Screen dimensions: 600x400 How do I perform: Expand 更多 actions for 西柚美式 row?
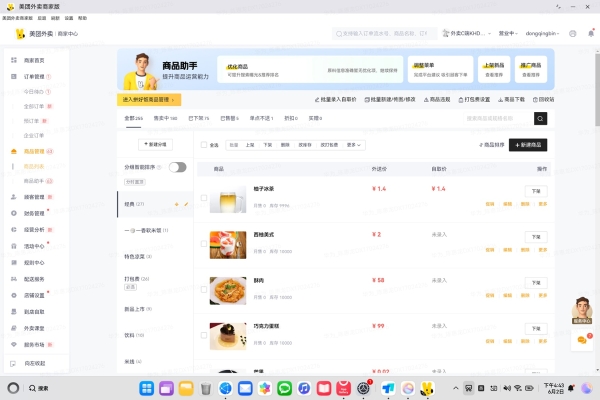(543, 250)
